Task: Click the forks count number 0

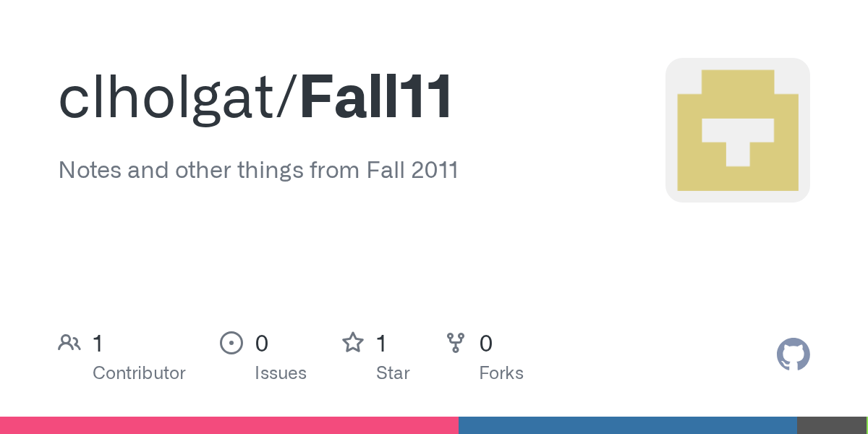Action: coord(486,344)
